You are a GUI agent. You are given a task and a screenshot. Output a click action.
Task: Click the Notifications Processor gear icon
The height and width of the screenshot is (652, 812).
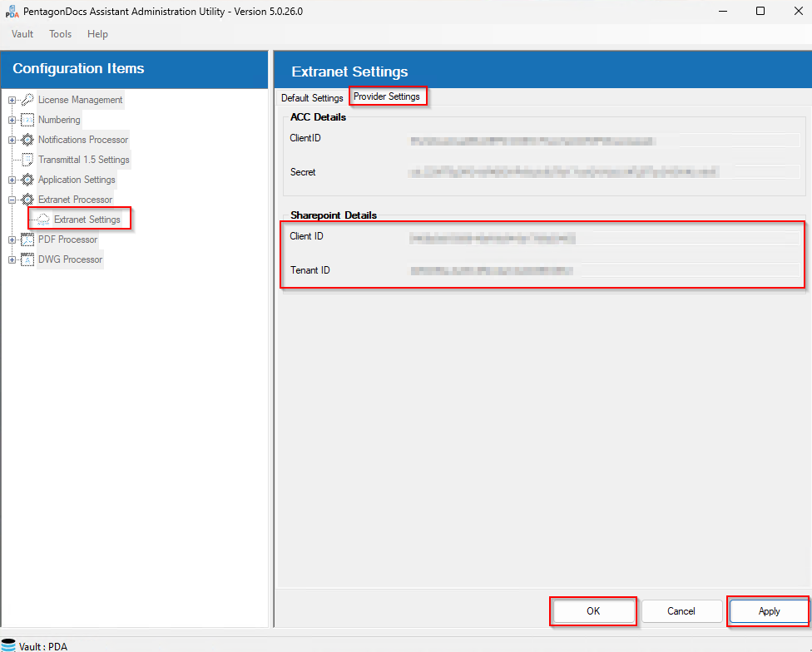[x=27, y=140]
